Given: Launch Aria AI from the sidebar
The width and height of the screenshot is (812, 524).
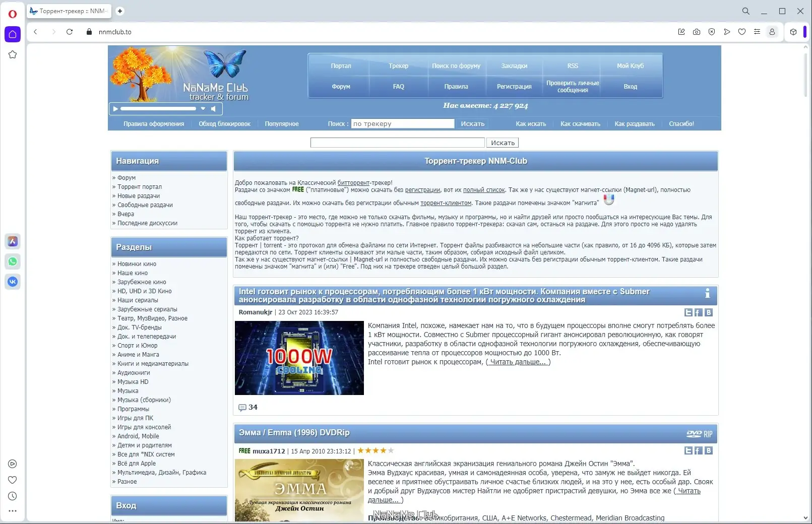Looking at the screenshot, I should (13, 241).
